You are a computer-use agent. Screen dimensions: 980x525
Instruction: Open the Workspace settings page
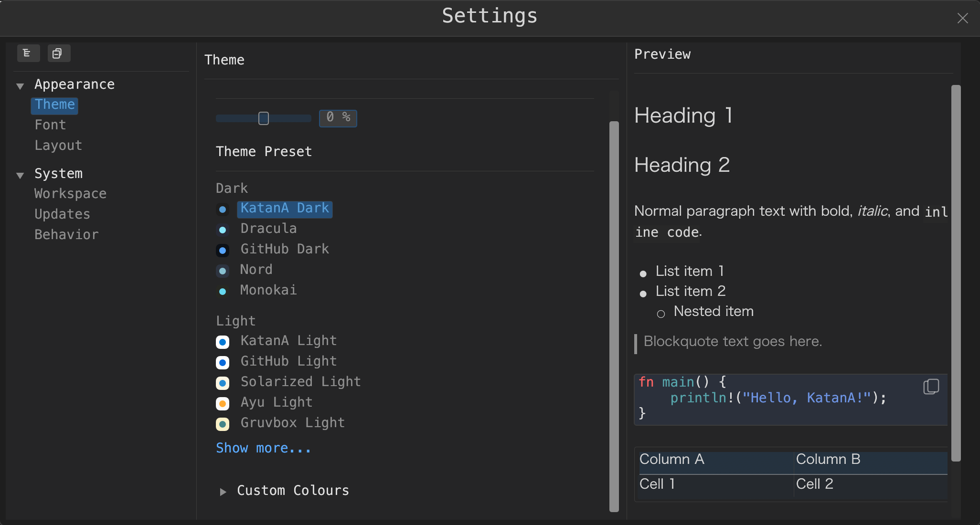(70, 193)
